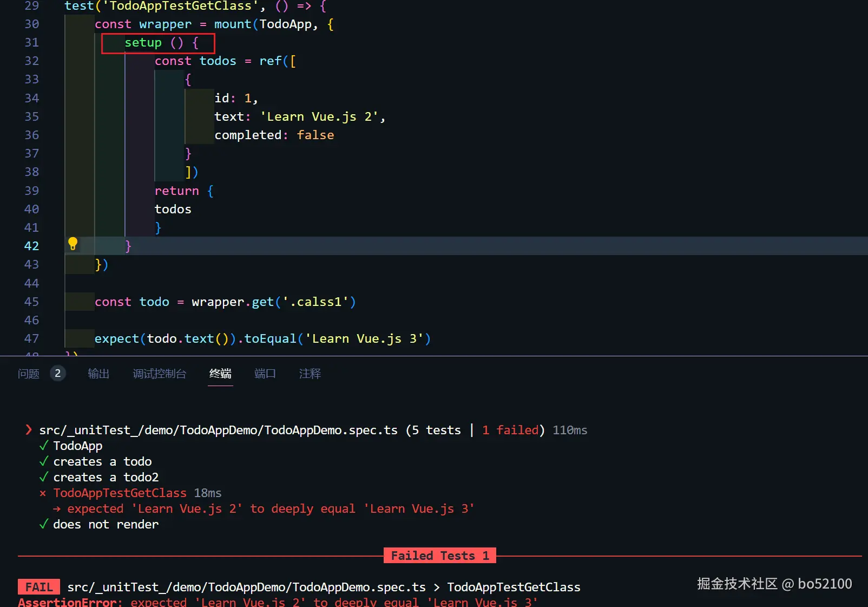Click the problems count badge showing 2

point(58,373)
